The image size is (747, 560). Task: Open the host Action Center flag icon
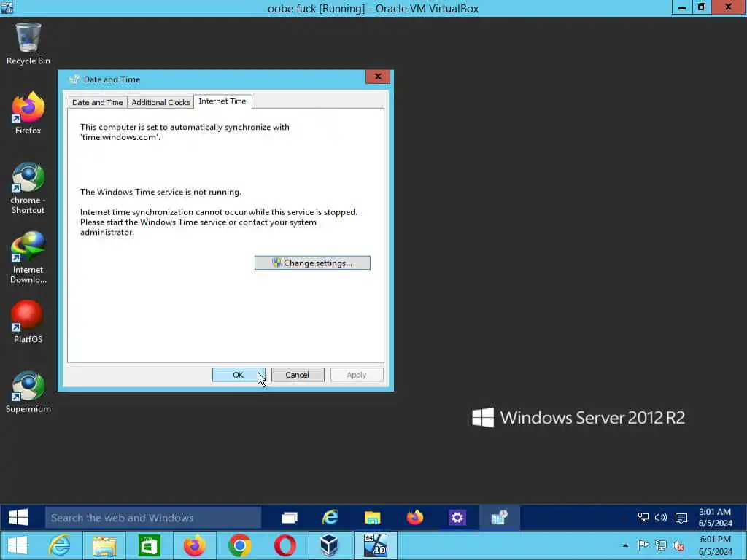coord(643,545)
